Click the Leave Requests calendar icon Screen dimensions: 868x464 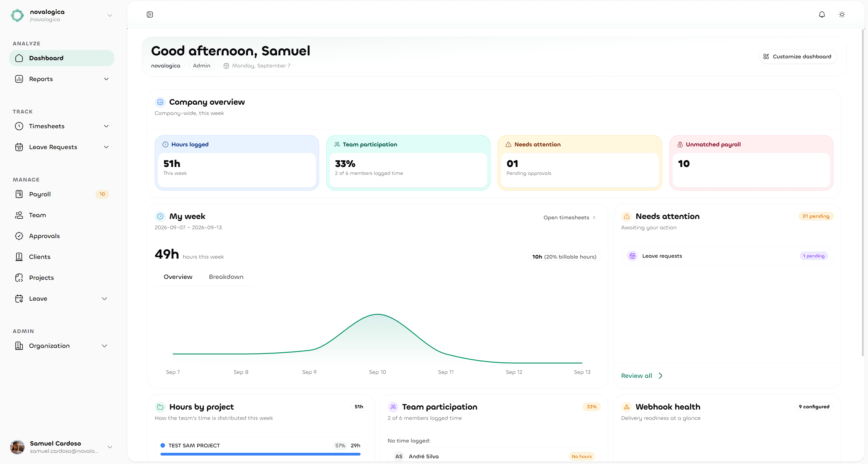(x=19, y=147)
